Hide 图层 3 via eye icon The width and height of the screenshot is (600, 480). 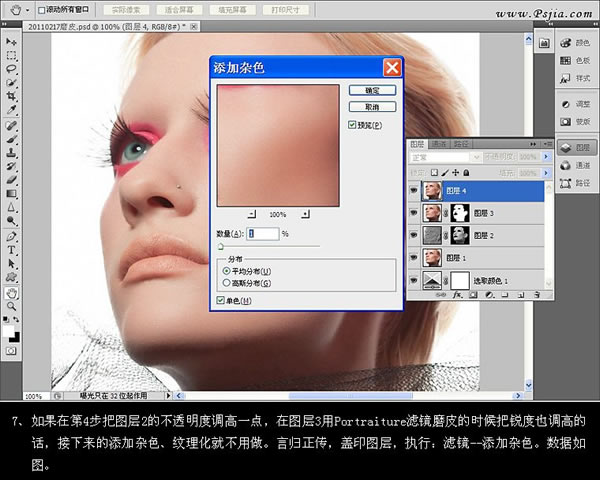point(414,213)
